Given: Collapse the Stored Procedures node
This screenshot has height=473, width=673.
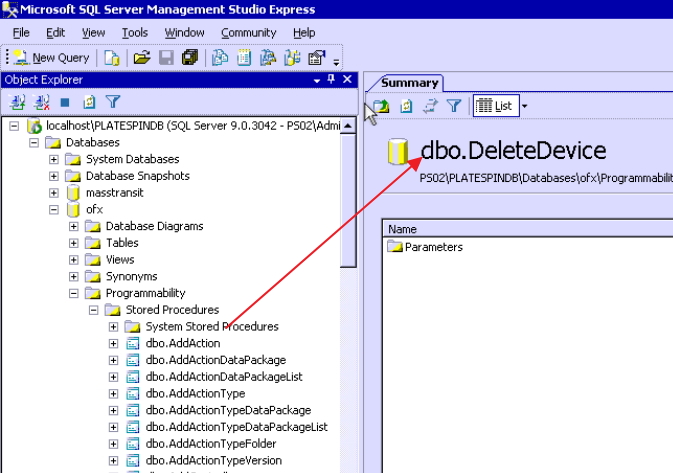Looking at the screenshot, I should point(94,310).
